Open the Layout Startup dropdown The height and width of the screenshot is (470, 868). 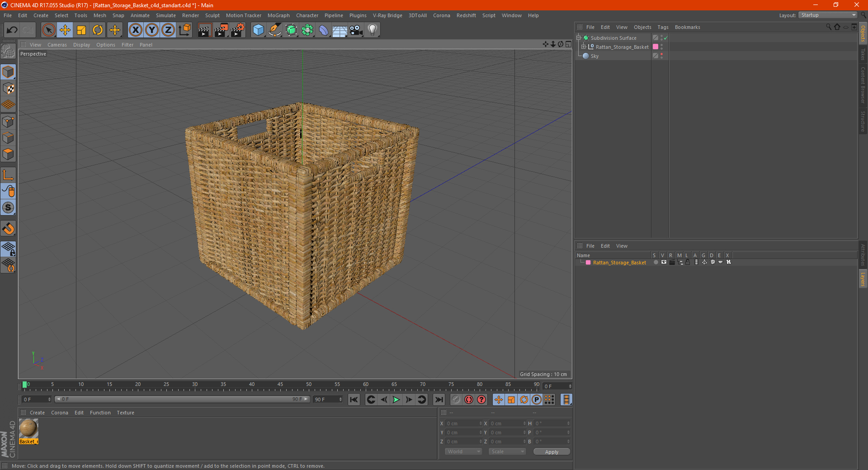coord(828,15)
